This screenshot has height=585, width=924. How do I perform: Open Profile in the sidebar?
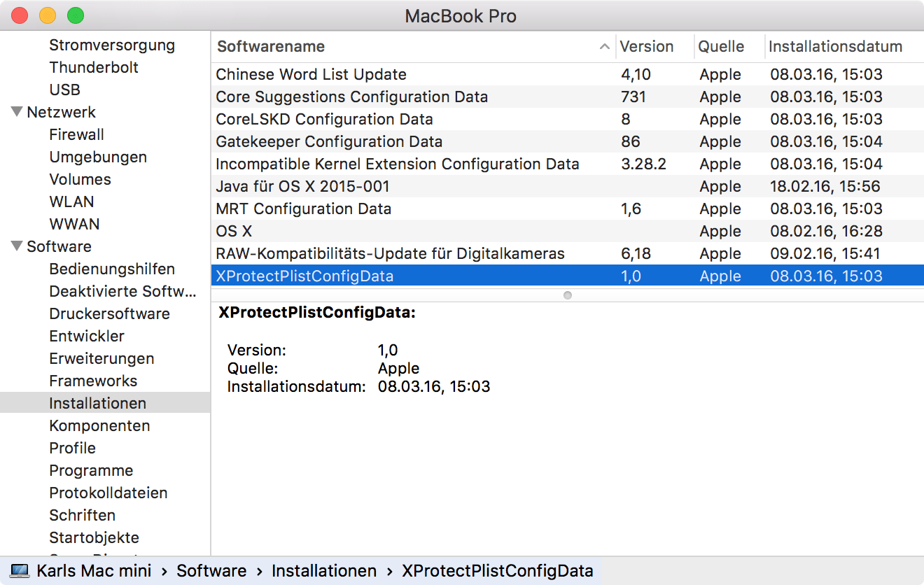click(72, 448)
